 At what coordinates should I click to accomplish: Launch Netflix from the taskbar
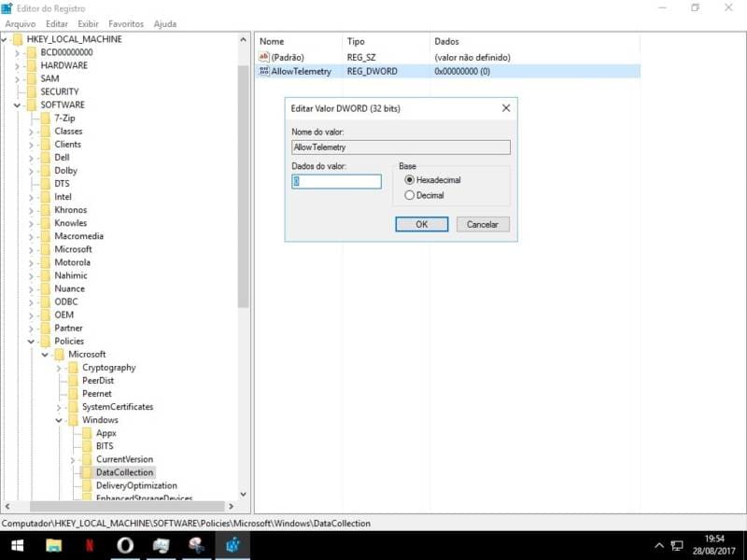coord(90,545)
